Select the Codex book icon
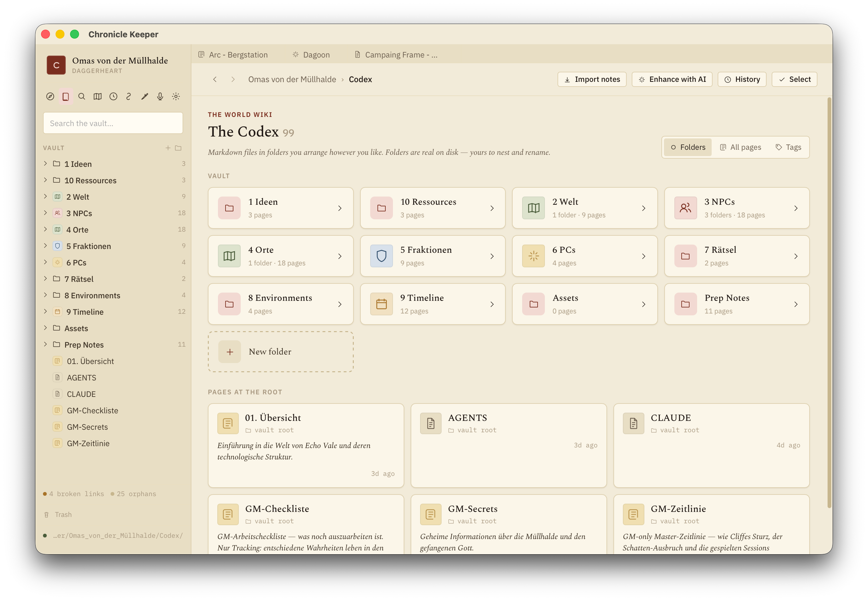 (65, 96)
